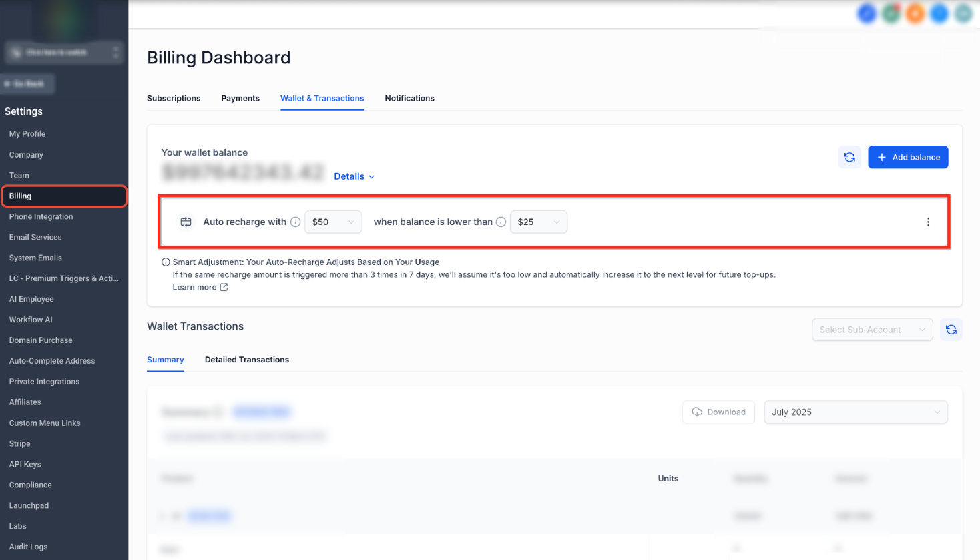Click the blue round icon in top bar

(867, 13)
